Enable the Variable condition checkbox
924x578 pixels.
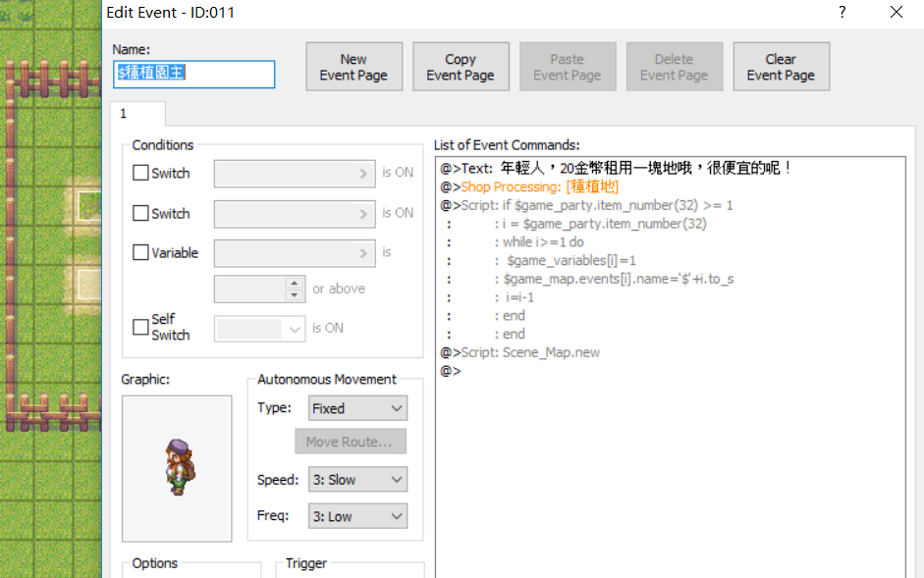click(x=140, y=253)
